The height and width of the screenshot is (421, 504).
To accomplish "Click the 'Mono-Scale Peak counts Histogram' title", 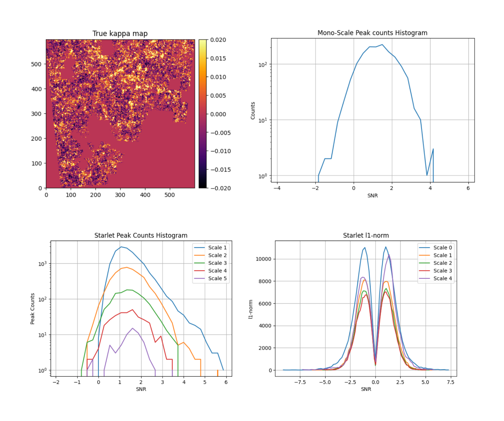I will [x=372, y=33].
